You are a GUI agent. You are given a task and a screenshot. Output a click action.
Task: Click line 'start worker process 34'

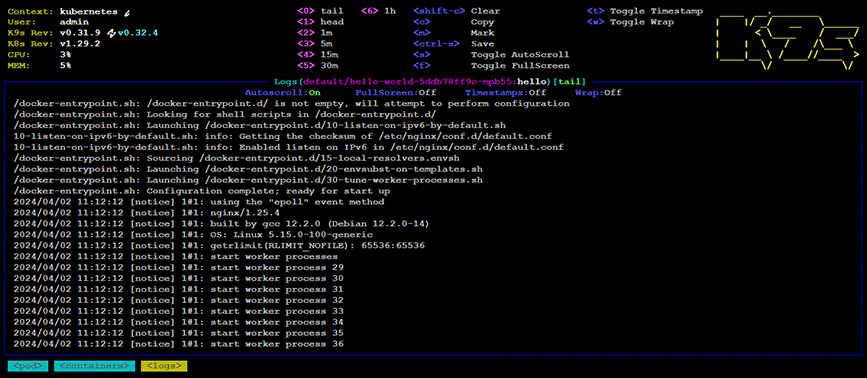(x=179, y=322)
